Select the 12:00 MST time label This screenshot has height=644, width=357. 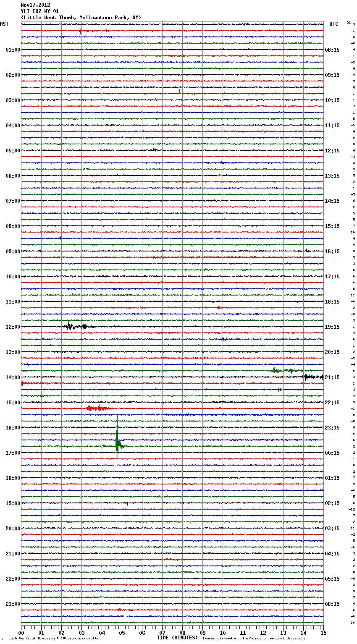point(13,327)
